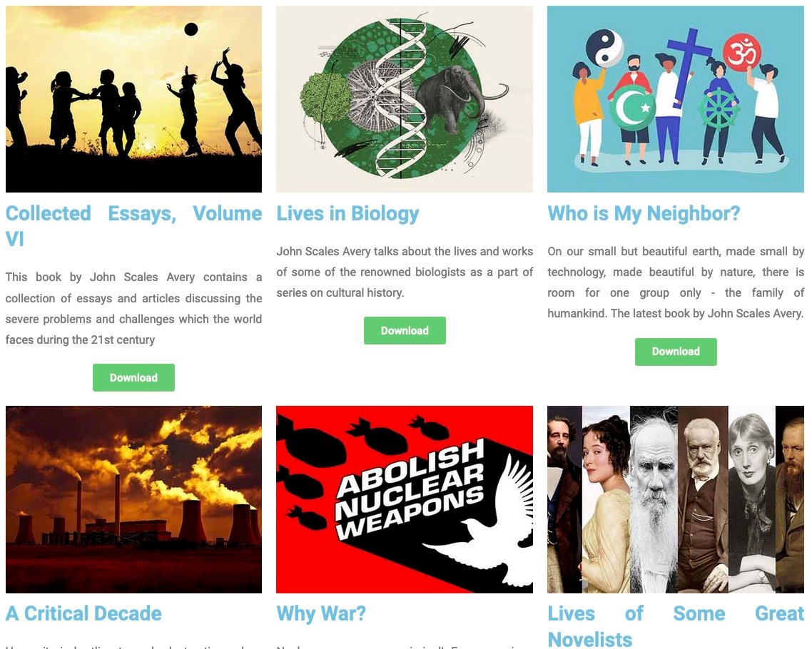This screenshot has width=812, height=649.
Task: Open the children silhouette sunset cover image
Action: (x=133, y=99)
